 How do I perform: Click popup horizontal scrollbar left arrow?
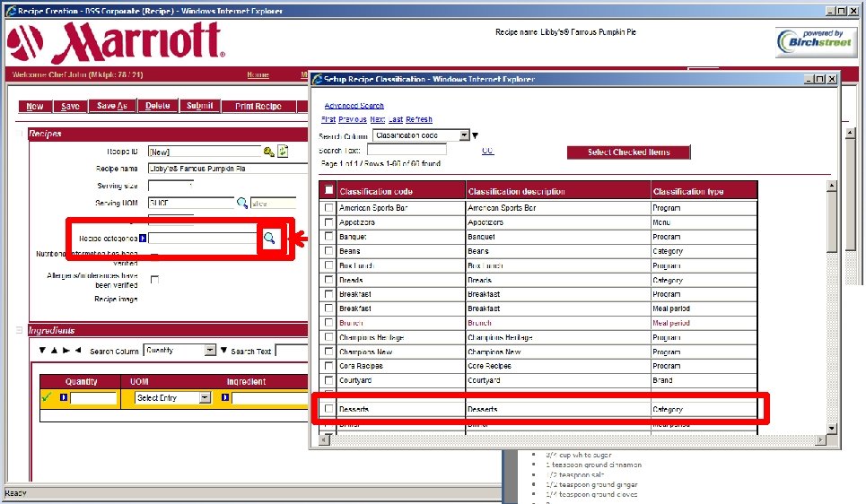325,440
